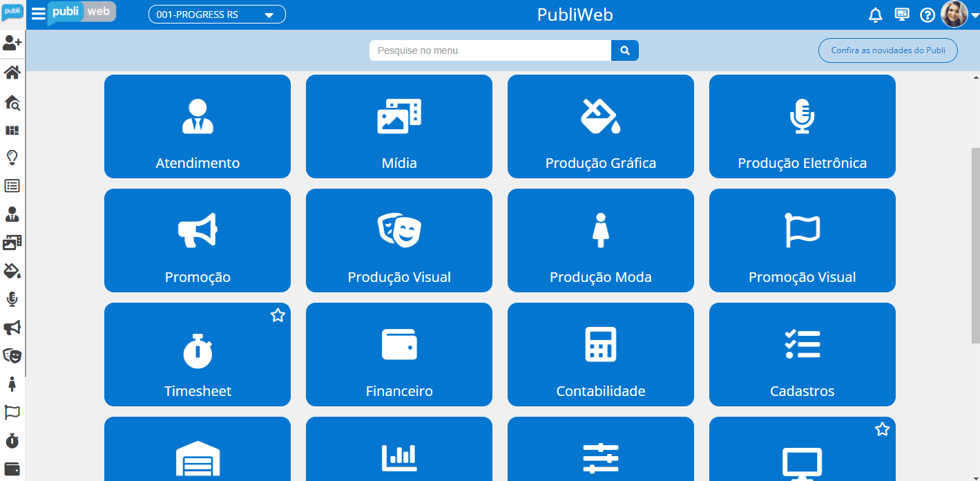Click the paint bucket icon in sidebar

12,270
